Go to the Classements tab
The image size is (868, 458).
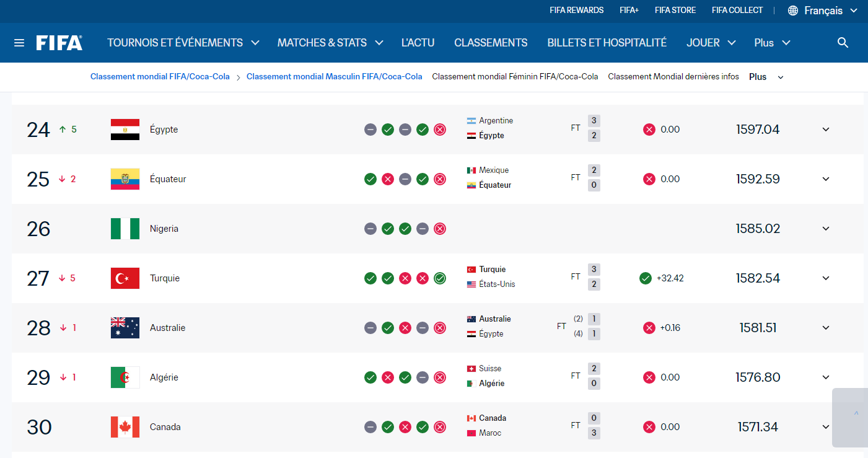coord(491,43)
